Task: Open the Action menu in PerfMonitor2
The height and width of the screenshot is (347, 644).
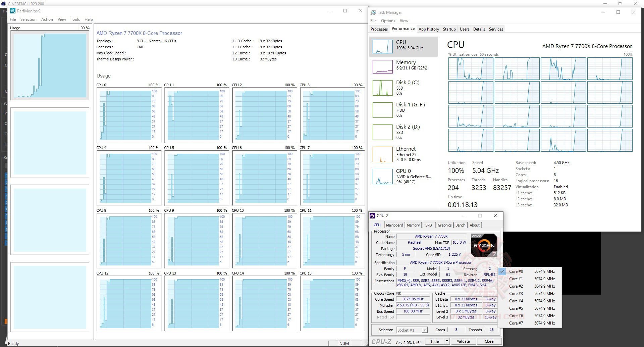Action: pos(47,19)
